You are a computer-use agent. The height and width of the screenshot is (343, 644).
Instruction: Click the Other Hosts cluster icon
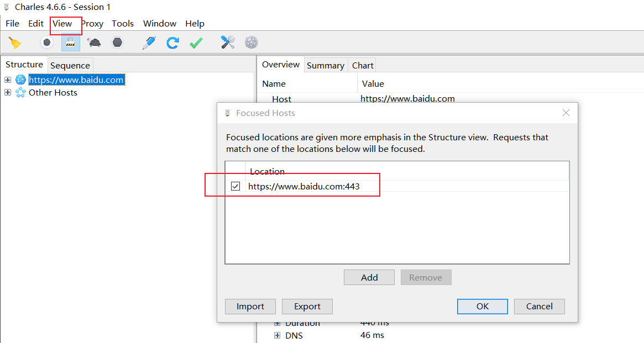click(20, 92)
